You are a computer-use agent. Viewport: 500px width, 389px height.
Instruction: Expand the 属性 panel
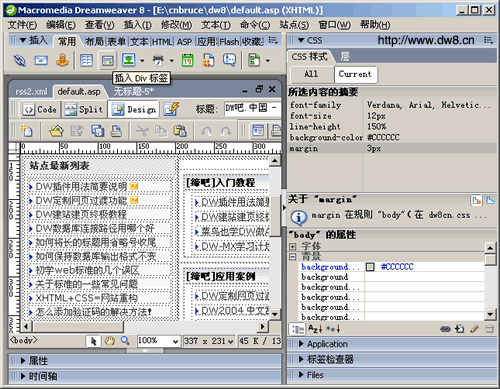tap(23, 360)
